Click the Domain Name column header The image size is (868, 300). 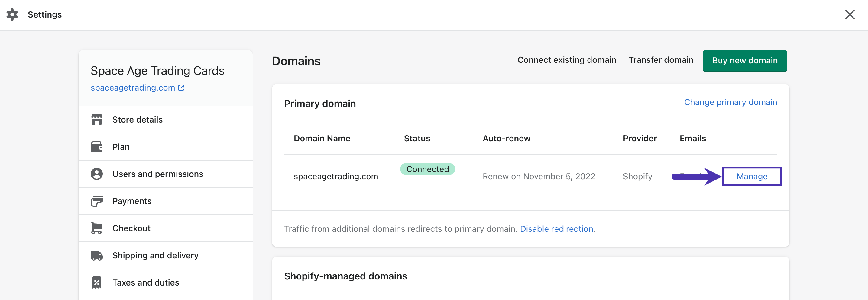click(322, 138)
